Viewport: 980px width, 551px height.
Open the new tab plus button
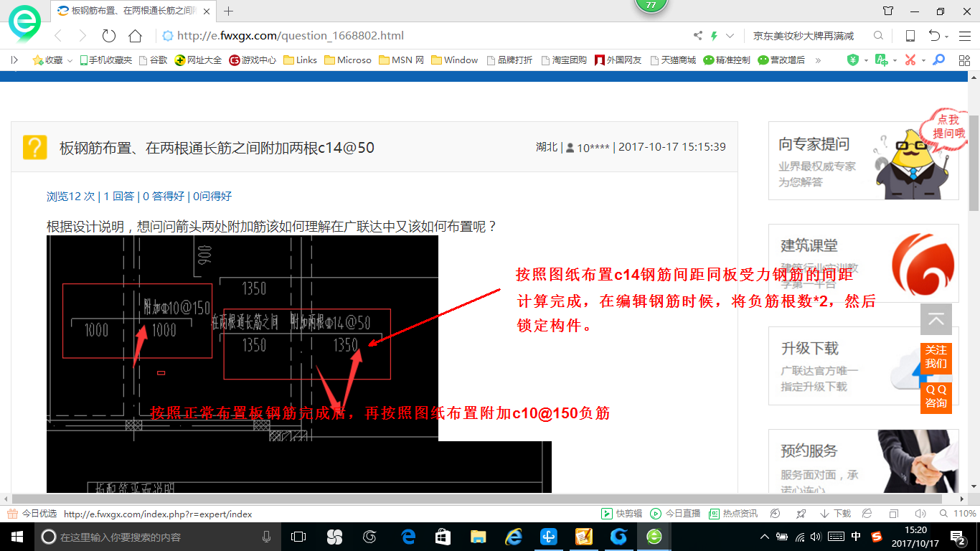(x=229, y=11)
